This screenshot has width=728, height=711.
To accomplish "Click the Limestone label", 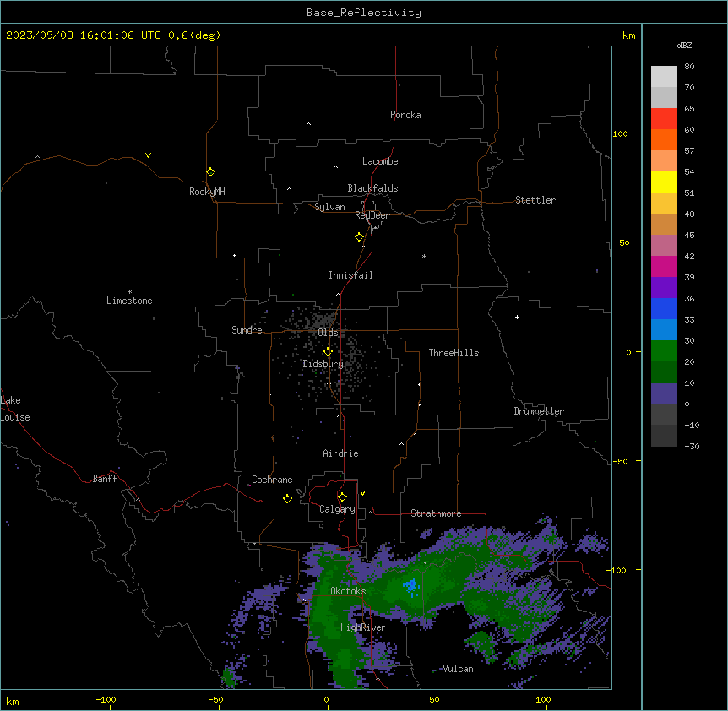I will pyautogui.click(x=129, y=301).
